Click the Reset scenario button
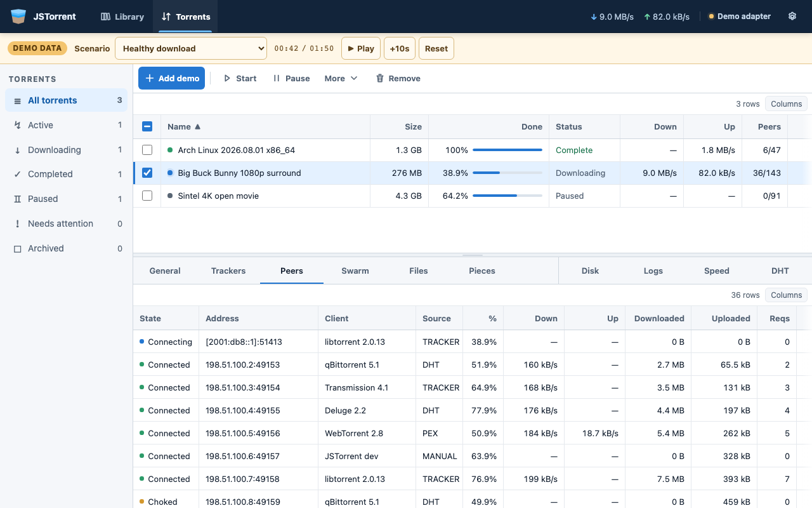812x508 pixels. pyautogui.click(x=436, y=48)
